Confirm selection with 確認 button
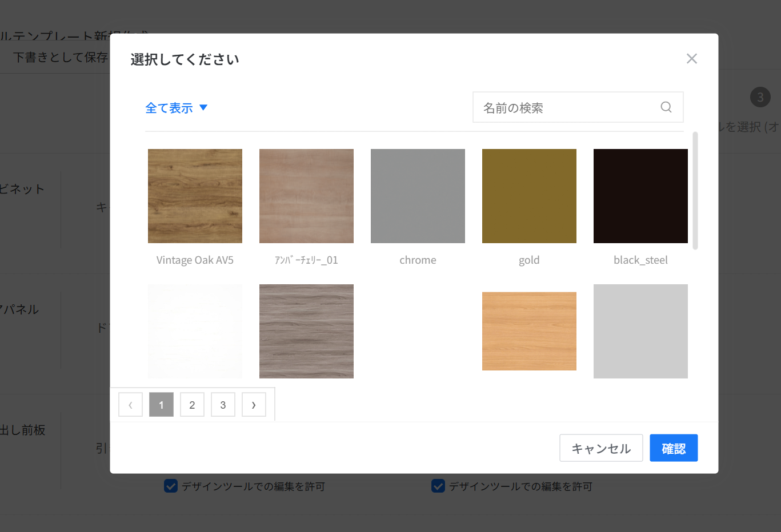The image size is (781, 532). tap(674, 448)
